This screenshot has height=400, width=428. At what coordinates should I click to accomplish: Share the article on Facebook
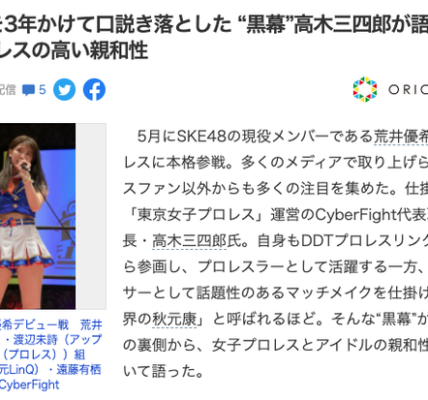(x=94, y=90)
